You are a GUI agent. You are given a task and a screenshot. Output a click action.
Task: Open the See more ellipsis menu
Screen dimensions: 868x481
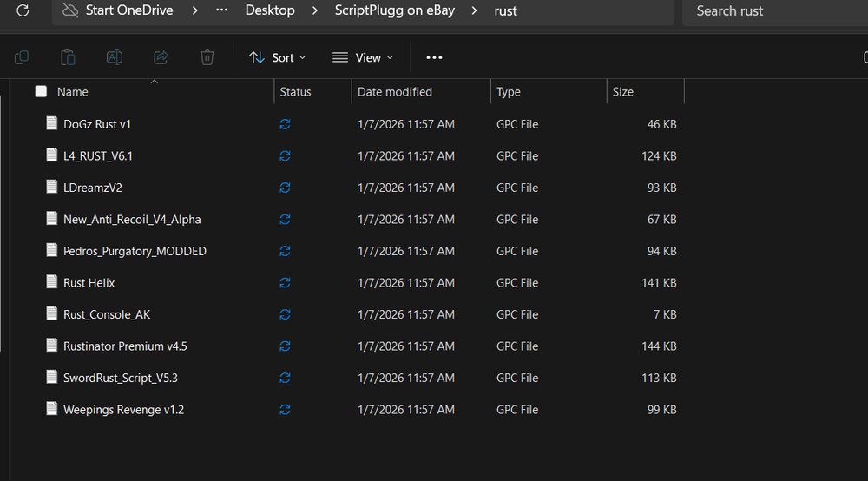[434, 57]
